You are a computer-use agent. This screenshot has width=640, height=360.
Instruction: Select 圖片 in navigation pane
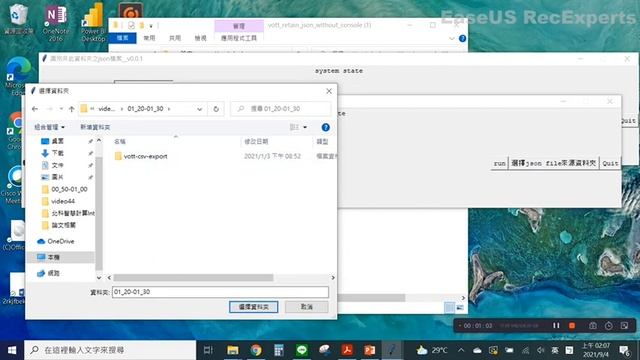(x=58, y=177)
